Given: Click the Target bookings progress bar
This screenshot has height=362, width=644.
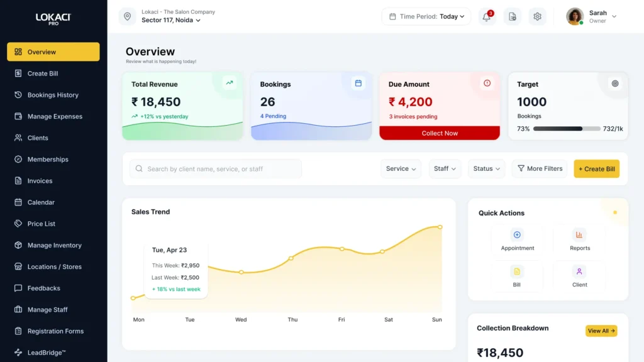Looking at the screenshot, I should (x=567, y=129).
